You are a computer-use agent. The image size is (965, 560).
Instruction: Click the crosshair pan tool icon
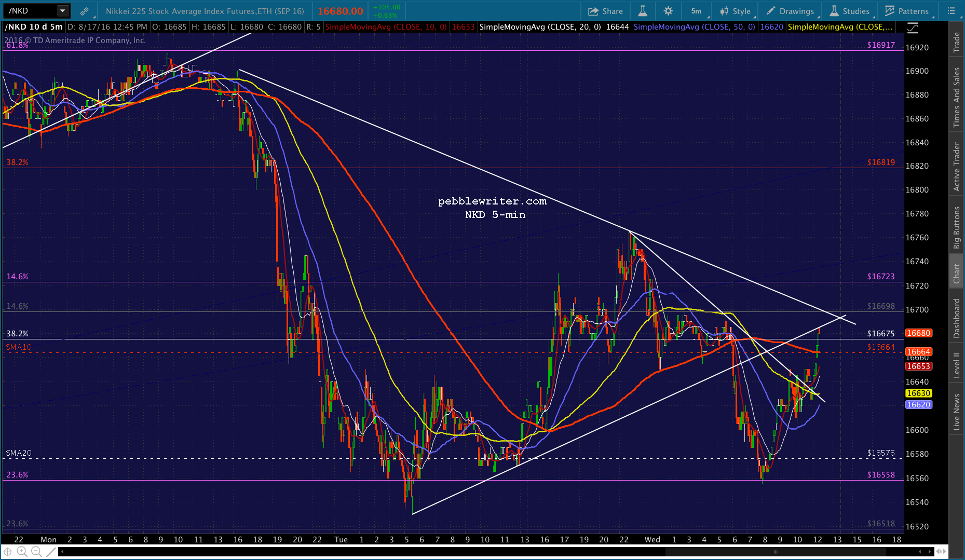(x=8, y=552)
